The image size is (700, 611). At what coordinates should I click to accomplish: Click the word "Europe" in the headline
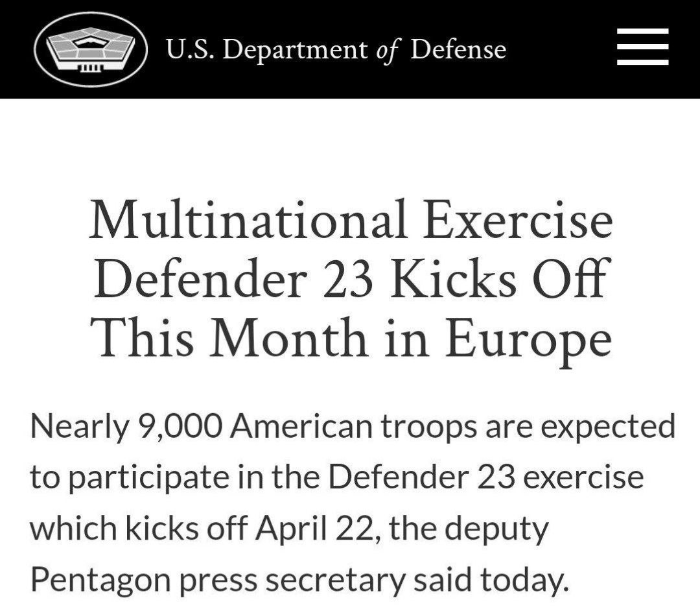[x=528, y=340]
